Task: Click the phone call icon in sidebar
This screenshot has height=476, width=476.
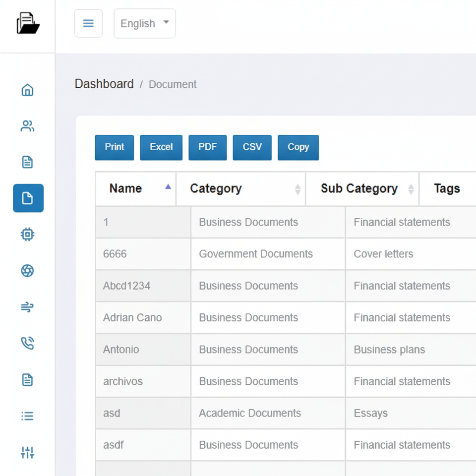Action: pos(27,343)
